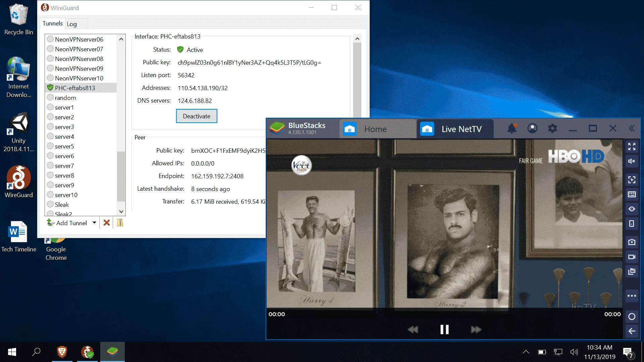The width and height of the screenshot is (644, 362).
Task: Click the BlueStacks lock cursor icon
Action: (x=632, y=180)
